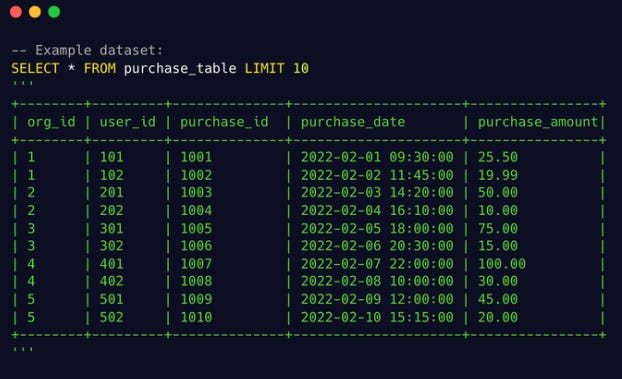Select user_id value 101

(x=111, y=157)
